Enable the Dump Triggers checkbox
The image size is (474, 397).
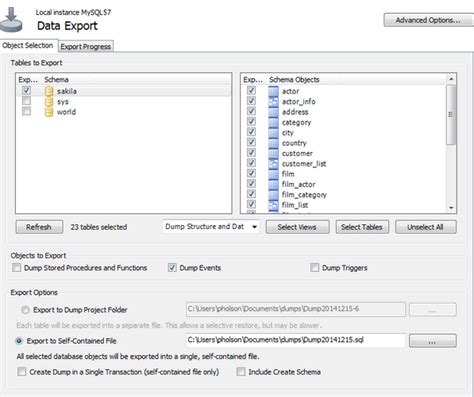[x=314, y=267]
